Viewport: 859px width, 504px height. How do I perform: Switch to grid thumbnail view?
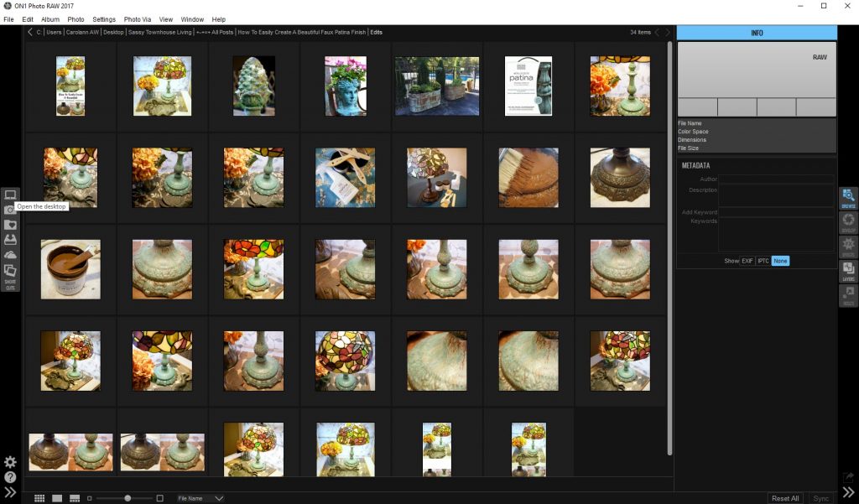(x=40, y=497)
